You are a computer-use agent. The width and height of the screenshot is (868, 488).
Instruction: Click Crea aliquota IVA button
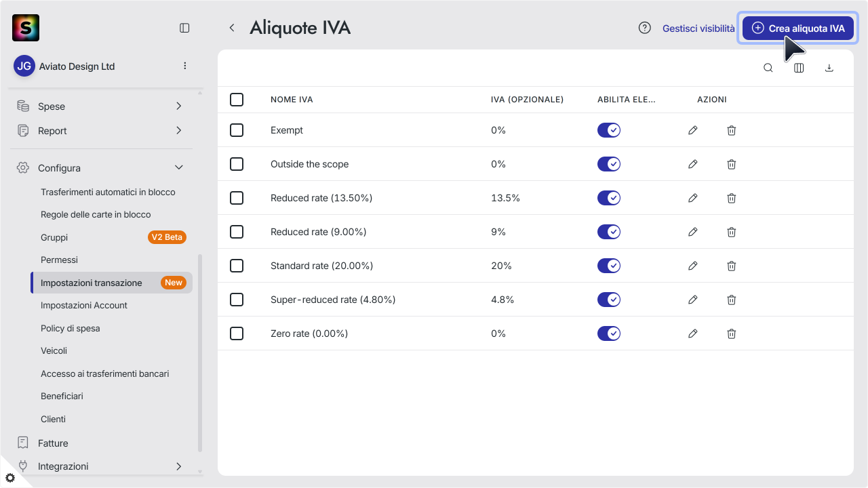(797, 28)
